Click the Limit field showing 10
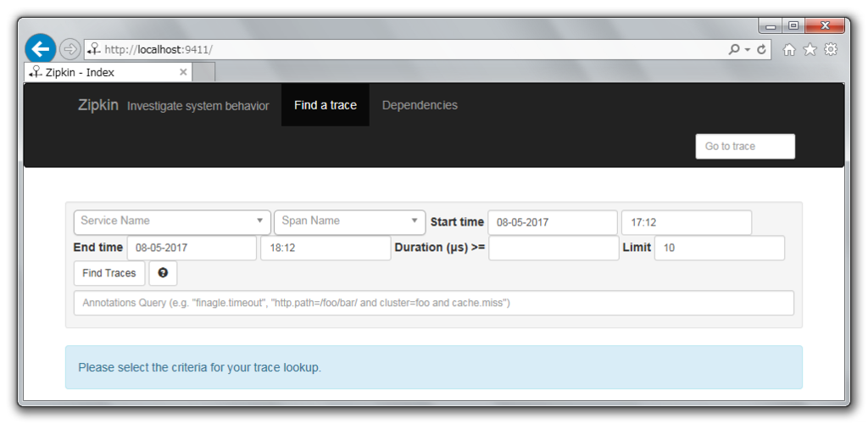This screenshot has width=868, height=424. click(x=720, y=248)
